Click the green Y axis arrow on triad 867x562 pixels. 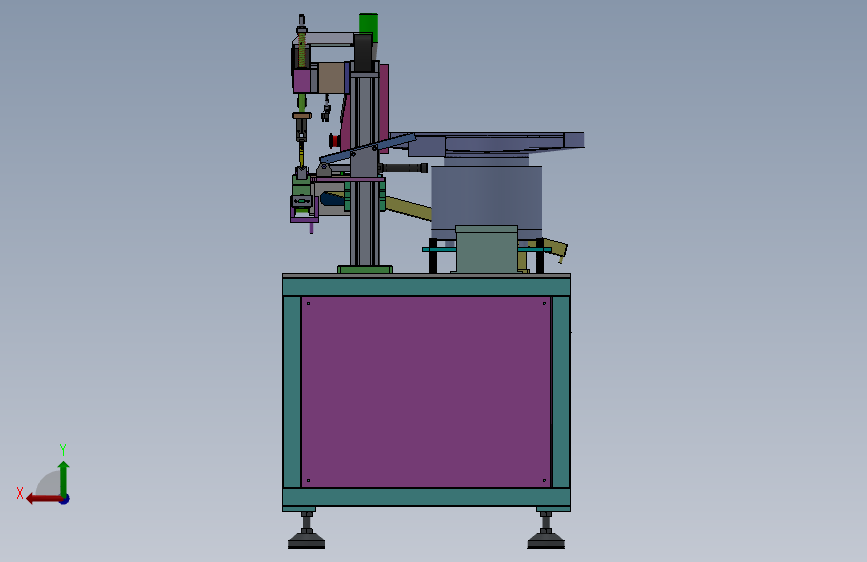(x=64, y=478)
